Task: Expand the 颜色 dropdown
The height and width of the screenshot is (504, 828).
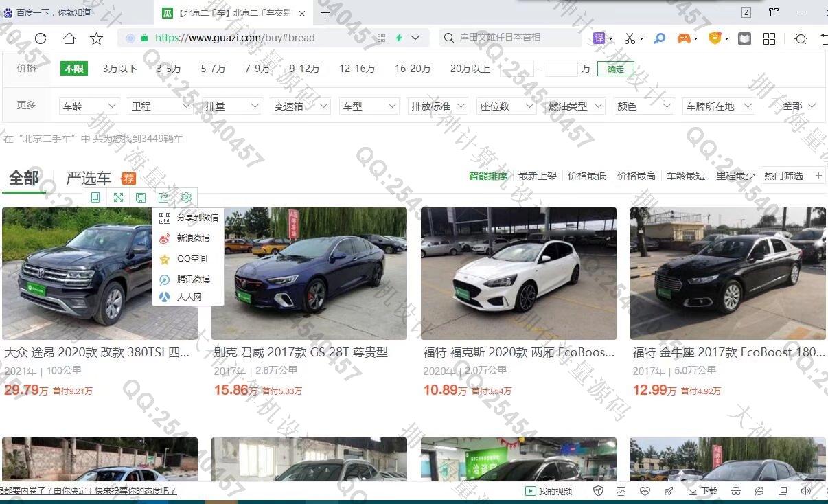Action: tap(644, 106)
